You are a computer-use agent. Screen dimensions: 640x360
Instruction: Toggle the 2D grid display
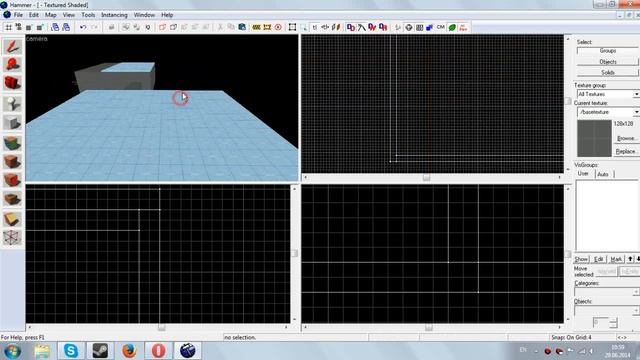[x=8, y=27]
